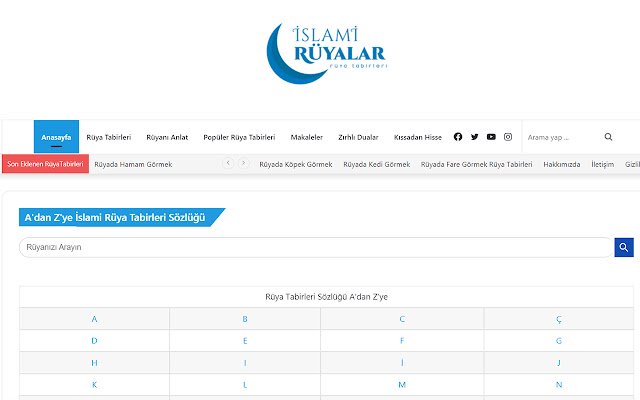Select letter E in dictionary table
The height and width of the screenshot is (400, 640).
(245, 340)
